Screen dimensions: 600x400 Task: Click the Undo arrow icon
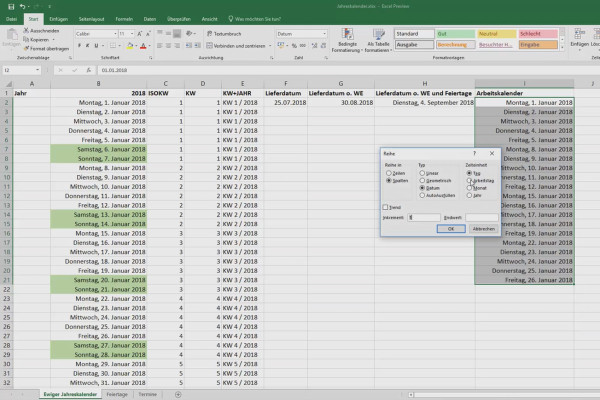pos(22,7)
